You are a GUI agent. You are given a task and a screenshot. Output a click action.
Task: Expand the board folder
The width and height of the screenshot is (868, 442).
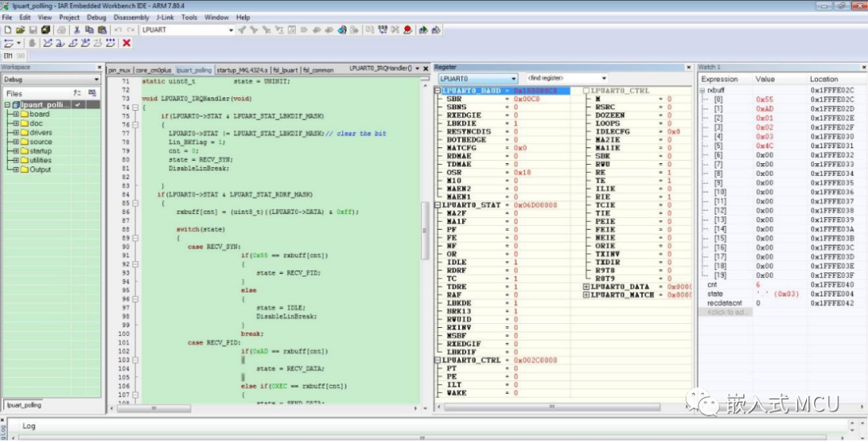(16, 114)
